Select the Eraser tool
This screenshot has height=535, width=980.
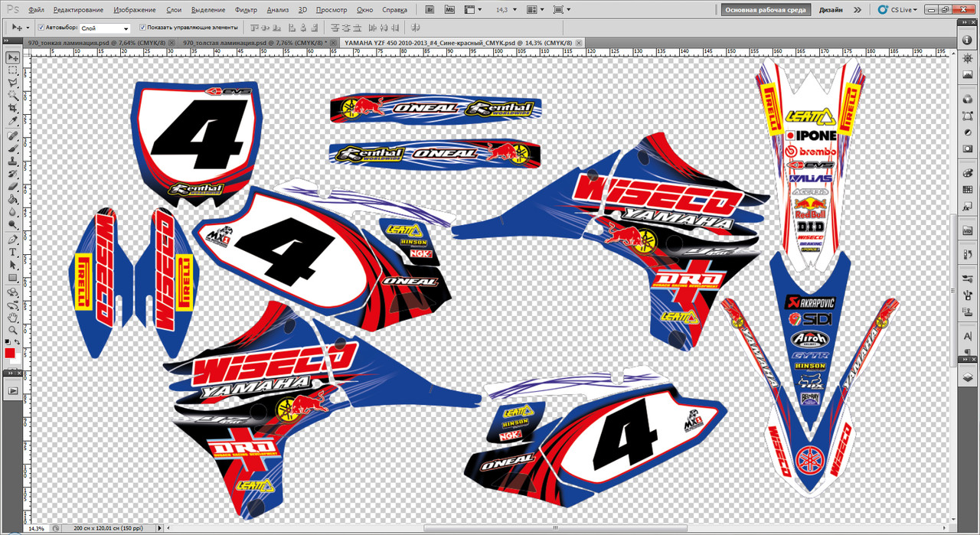pyautogui.click(x=13, y=185)
